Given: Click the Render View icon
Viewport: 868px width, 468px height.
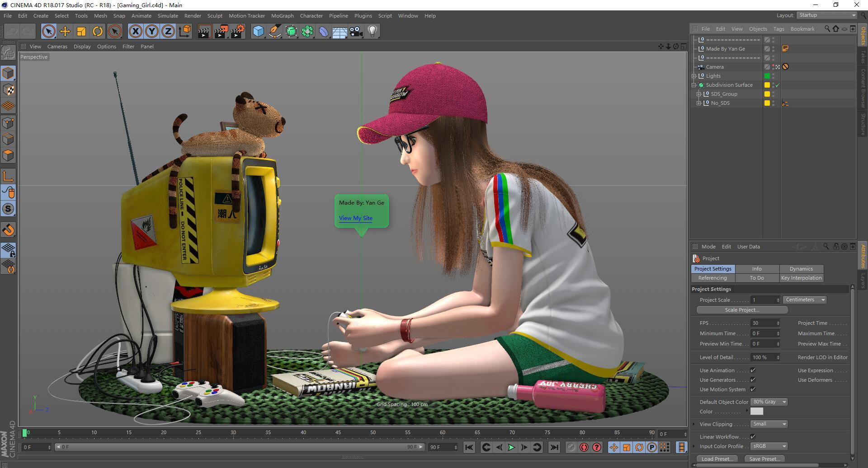Looking at the screenshot, I should (204, 31).
